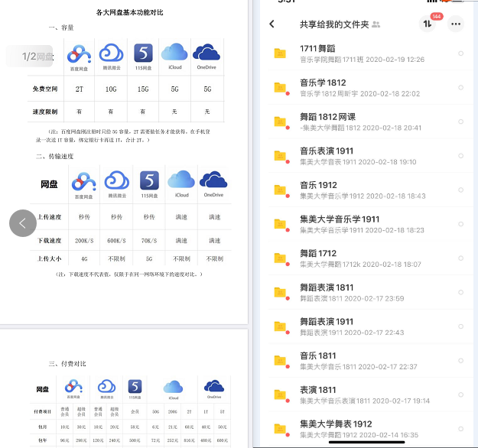
Task: Click the 共享给我的文件夹 header title
Action: coord(334,24)
